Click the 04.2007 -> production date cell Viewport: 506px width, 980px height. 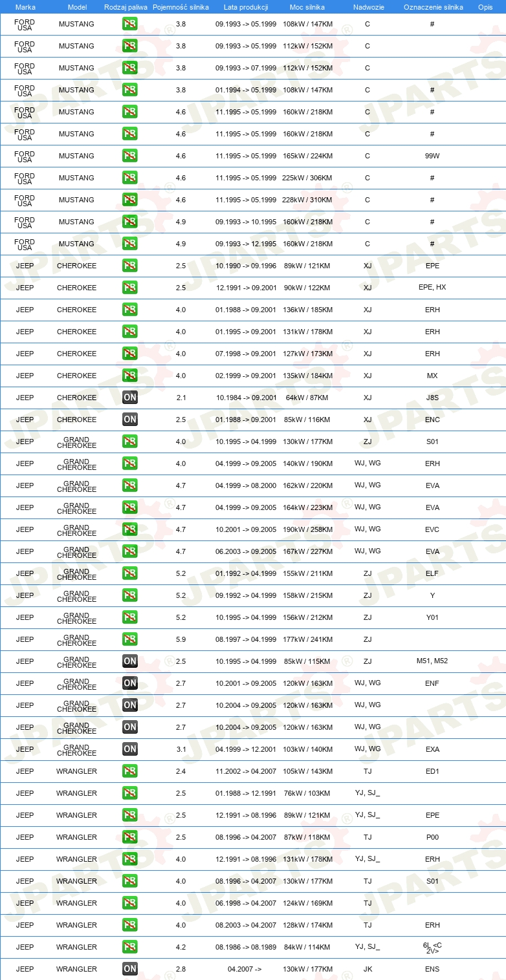pos(245,969)
